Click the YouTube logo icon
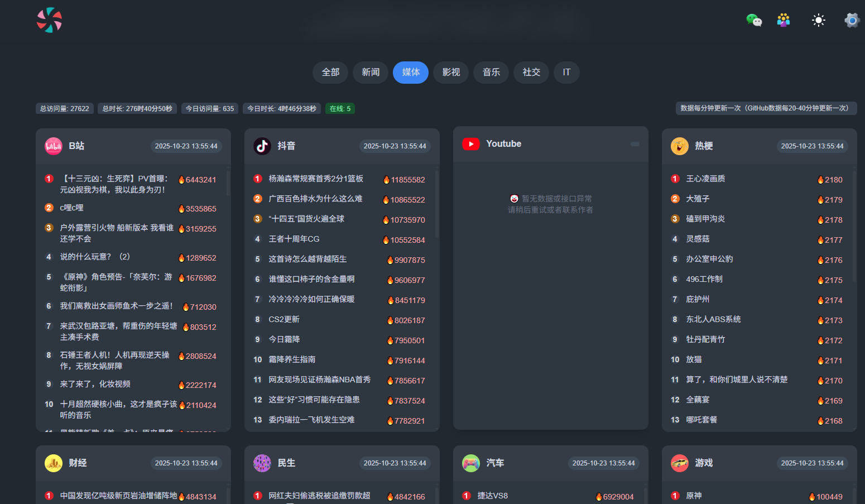Image resolution: width=865 pixels, height=504 pixels. [471, 144]
